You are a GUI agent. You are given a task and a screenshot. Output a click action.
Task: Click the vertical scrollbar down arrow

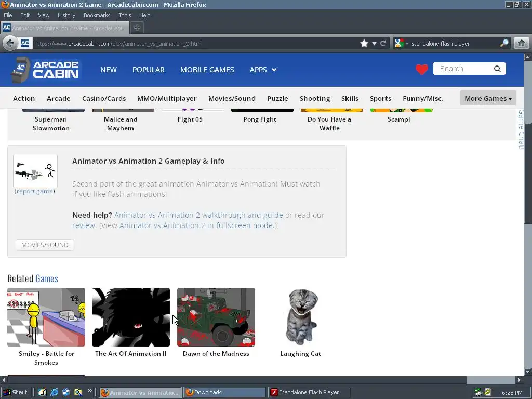point(528,371)
